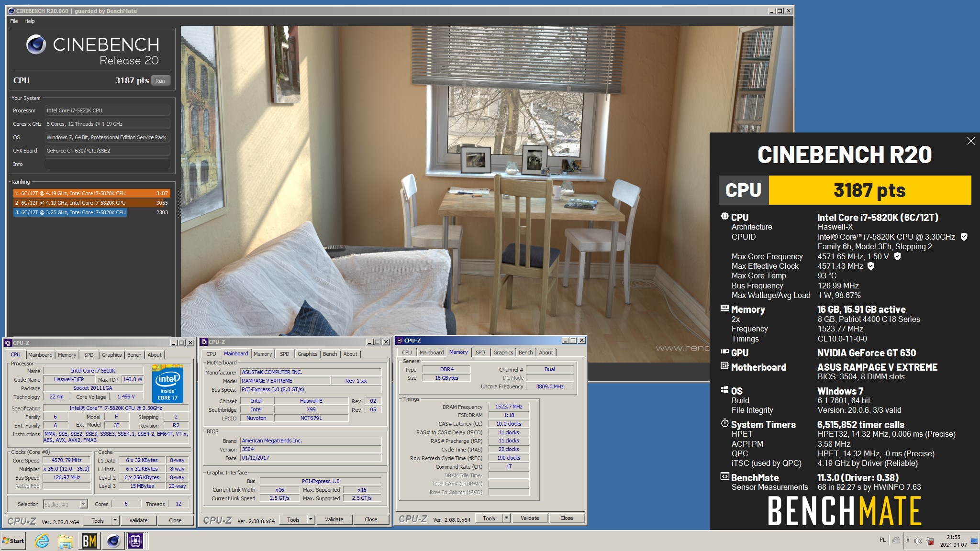Viewport: 980px width, 551px height.
Task: Open Socket #1 selection dropdown
Action: 66,504
